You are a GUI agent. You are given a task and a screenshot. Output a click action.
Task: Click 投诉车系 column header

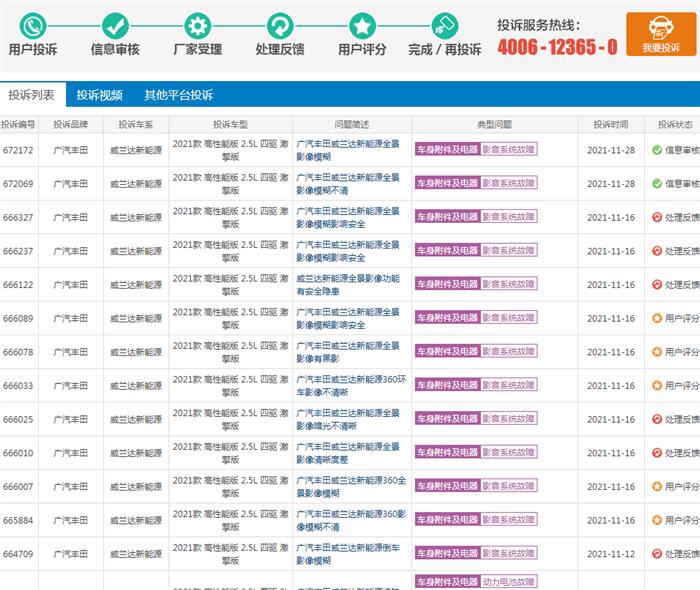pos(136,125)
